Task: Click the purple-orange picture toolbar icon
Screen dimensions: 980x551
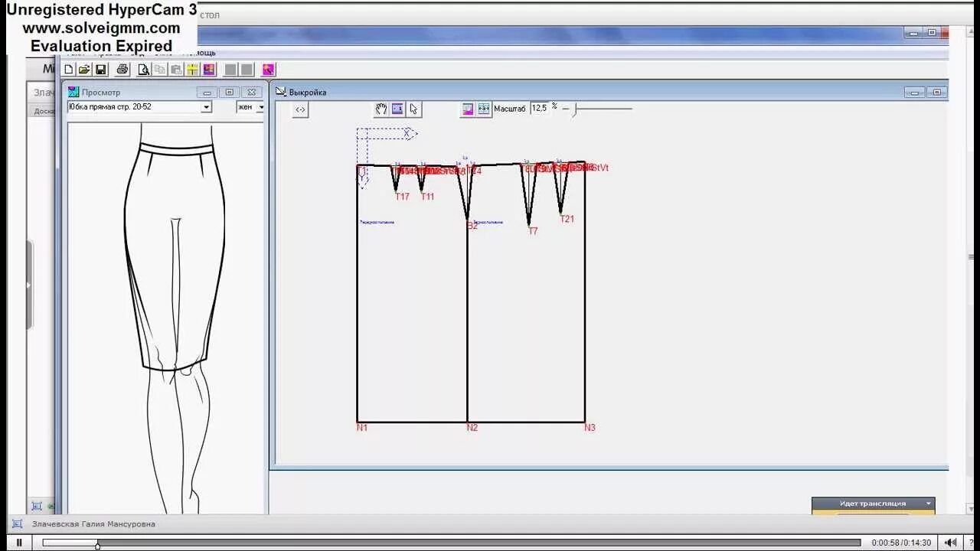Action: 209,70
